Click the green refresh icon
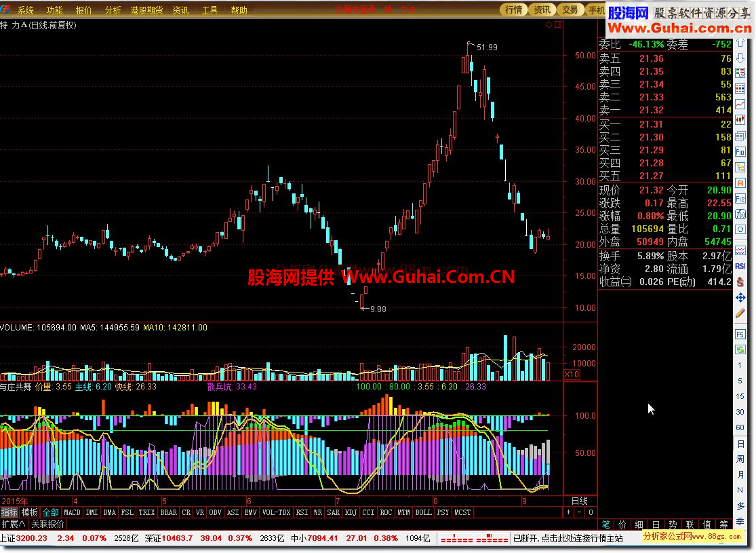This screenshot has height=553, width=756. tap(740, 349)
